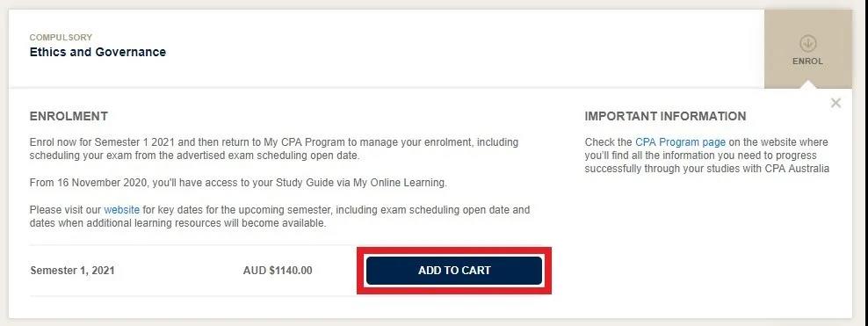This screenshot has height=326, width=868.
Task: Select the ENROL label under the arrow icon
Action: [807, 62]
